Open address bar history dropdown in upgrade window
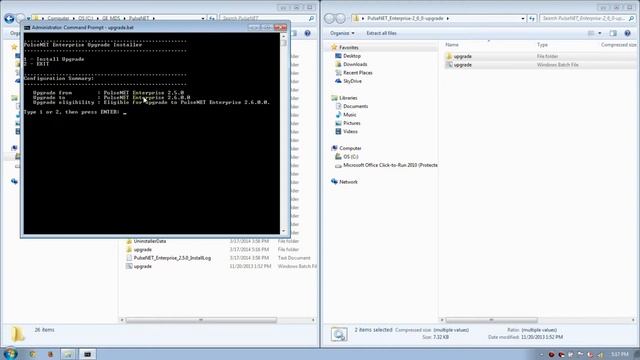Image resolution: width=640 pixels, height=360 pixels. 522,18
